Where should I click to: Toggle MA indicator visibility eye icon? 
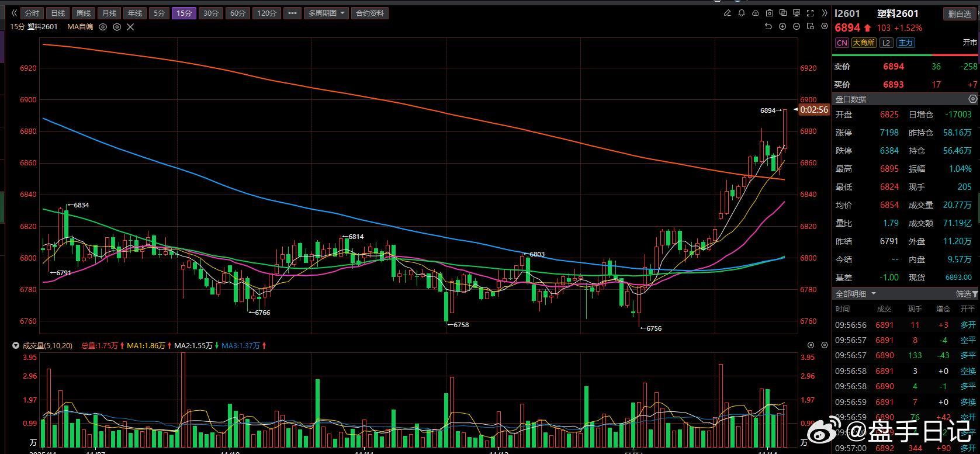pyautogui.click(x=103, y=27)
